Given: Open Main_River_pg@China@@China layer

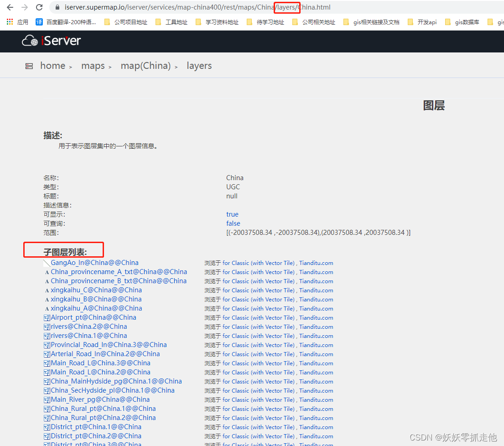Looking at the screenshot, I should (100, 399).
